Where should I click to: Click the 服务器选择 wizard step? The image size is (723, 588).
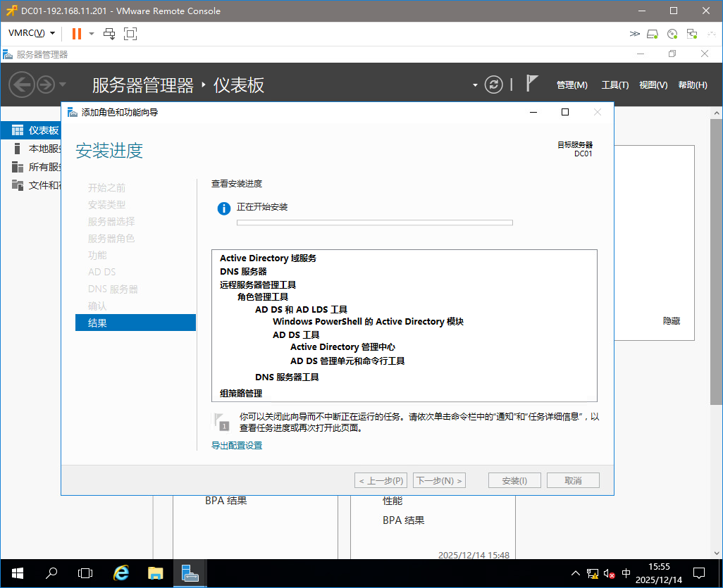[x=111, y=222]
